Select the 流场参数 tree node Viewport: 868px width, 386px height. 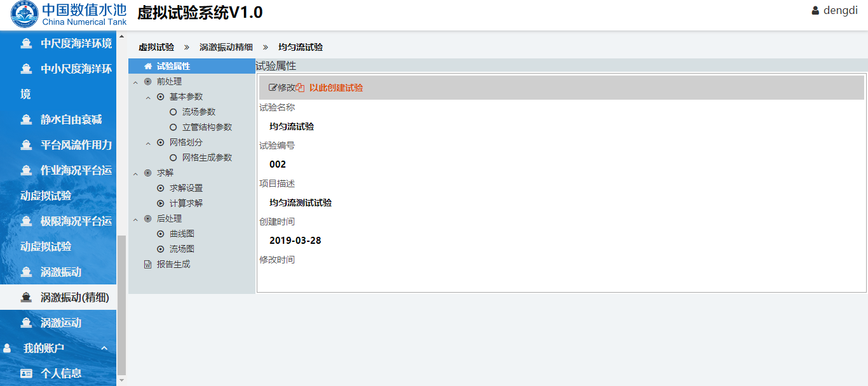(x=198, y=112)
